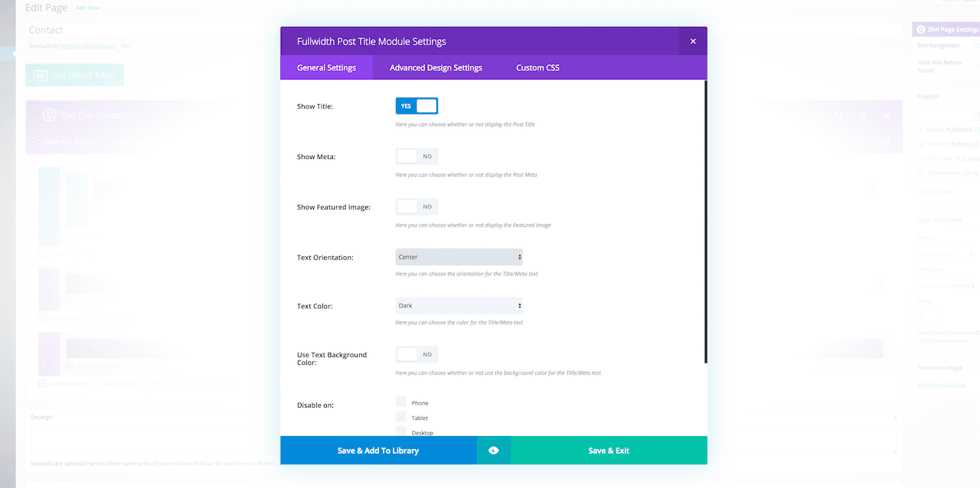Click Use Default Editor button in background
Screen dimensions: 980x488
[74, 75]
